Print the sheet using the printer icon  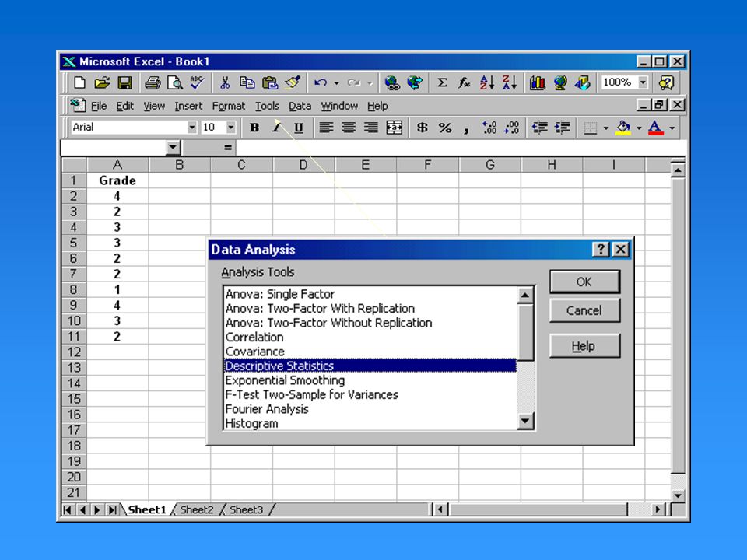pyautogui.click(x=153, y=83)
